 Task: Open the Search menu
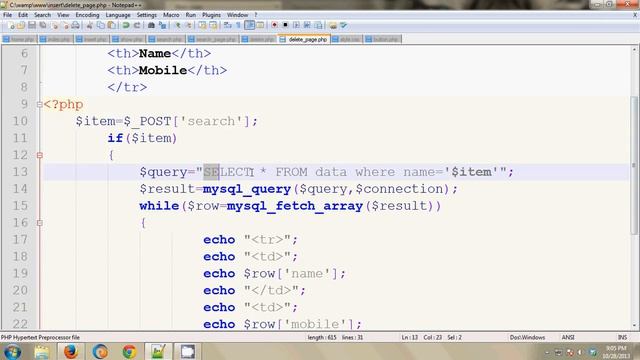click(42, 15)
